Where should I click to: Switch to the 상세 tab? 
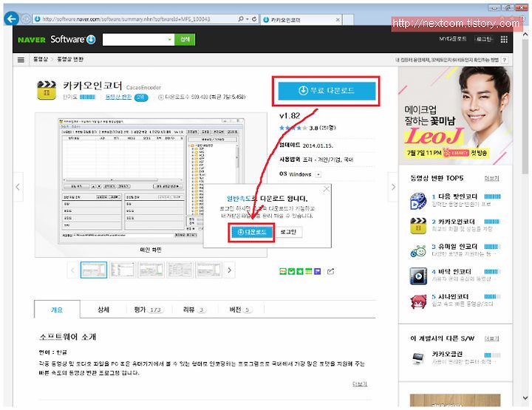click(103, 310)
